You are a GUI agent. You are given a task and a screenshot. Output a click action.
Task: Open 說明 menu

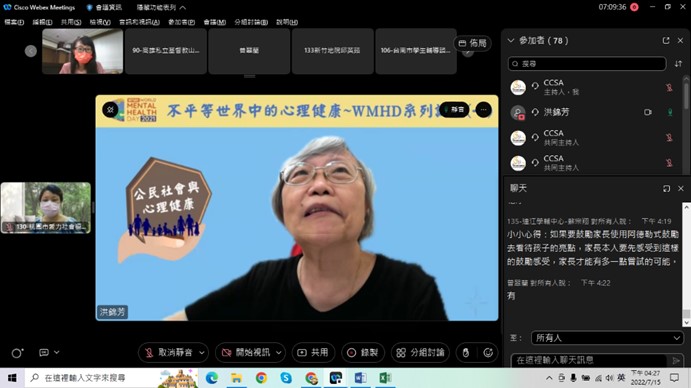(x=286, y=22)
